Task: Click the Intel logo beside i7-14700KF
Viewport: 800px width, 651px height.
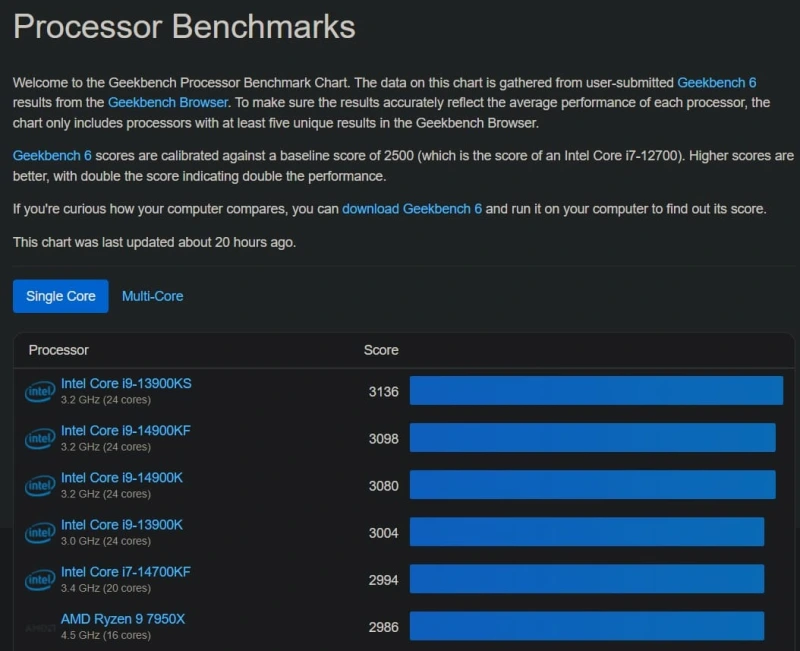Action: point(40,580)
